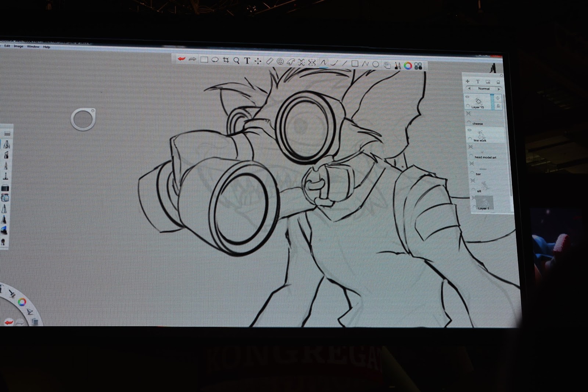Select the Marker brush in brush palette
This screenshot has height=392, width=588.
(6, 166)
